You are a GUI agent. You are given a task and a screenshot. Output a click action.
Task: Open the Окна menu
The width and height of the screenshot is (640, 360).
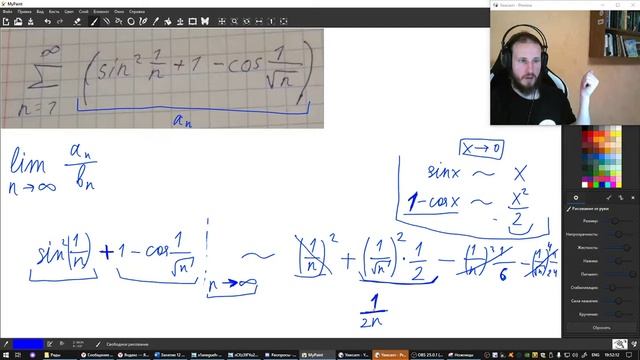click(x=119, y=12)
